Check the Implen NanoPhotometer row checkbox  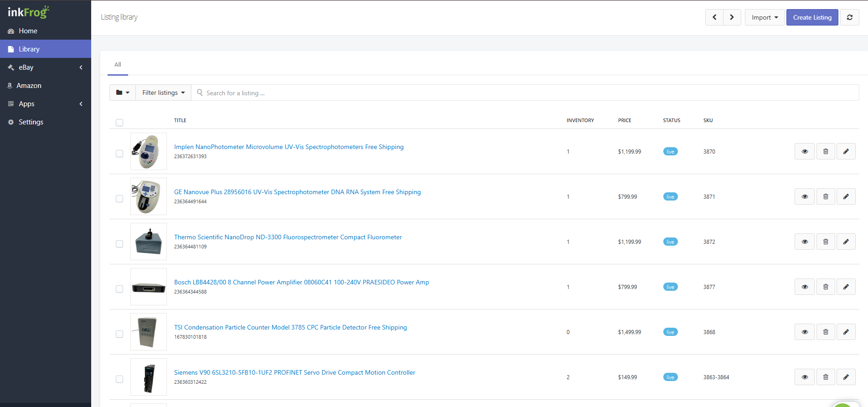(x=119, y=154)
